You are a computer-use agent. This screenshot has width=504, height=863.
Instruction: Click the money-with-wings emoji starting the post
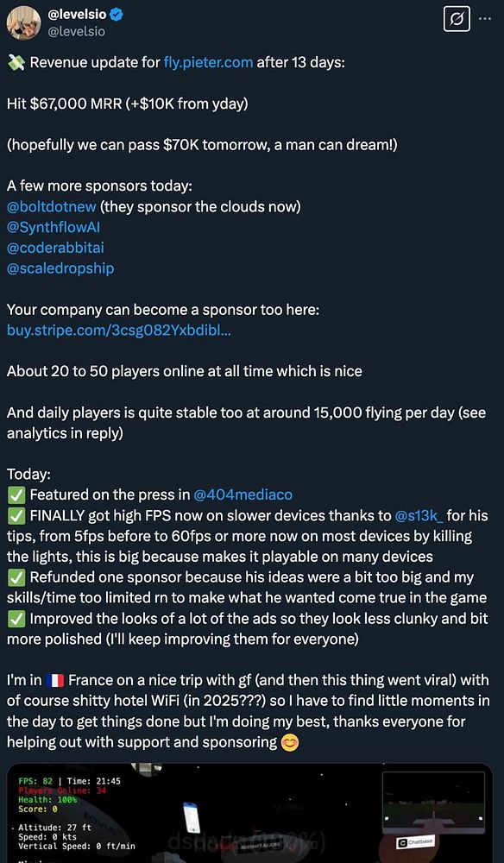click(16, 62)
